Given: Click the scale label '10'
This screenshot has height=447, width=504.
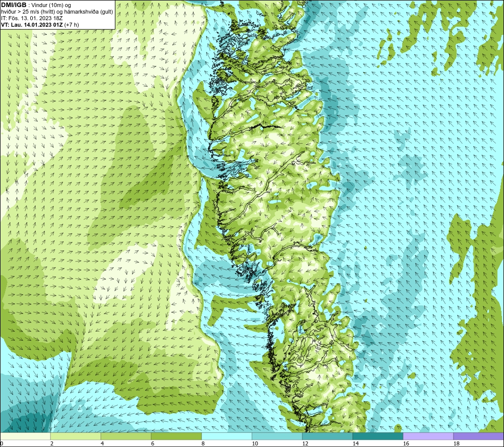Looking at the screenshot, I should tap(255, 444).
